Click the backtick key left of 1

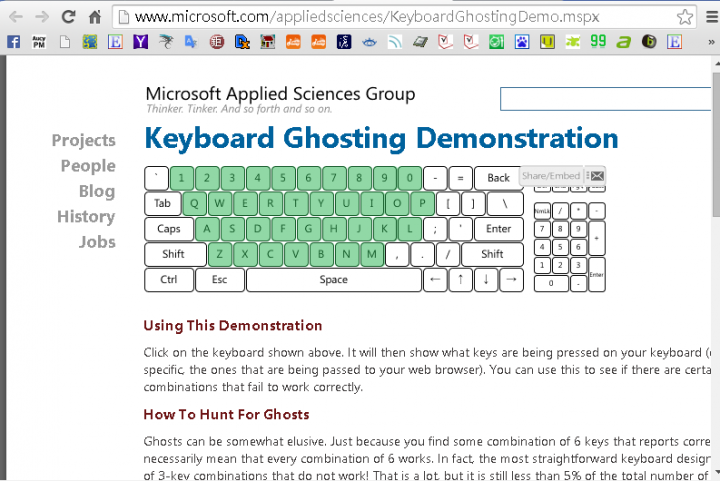(x=157, y=178)
